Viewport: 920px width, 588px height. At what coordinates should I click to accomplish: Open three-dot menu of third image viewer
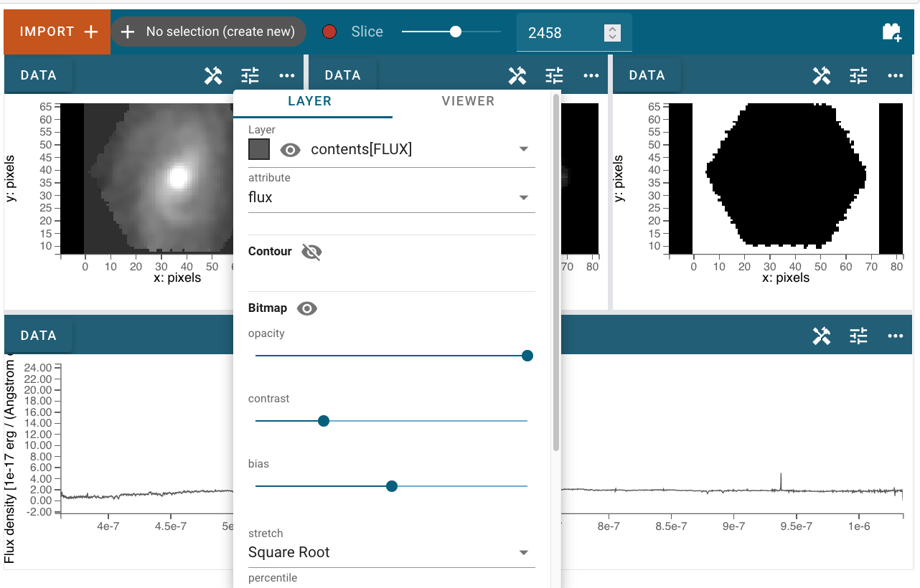click(895, 75)
